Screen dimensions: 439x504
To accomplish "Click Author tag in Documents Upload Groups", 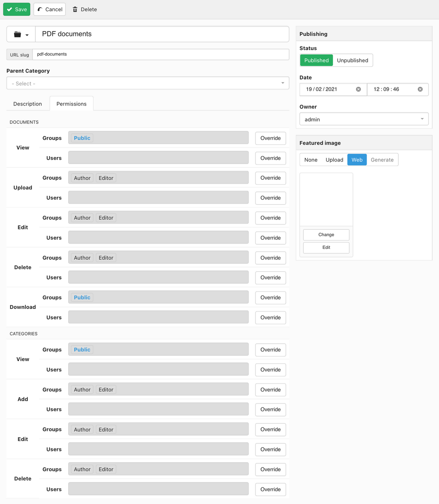I will point(82,178).
